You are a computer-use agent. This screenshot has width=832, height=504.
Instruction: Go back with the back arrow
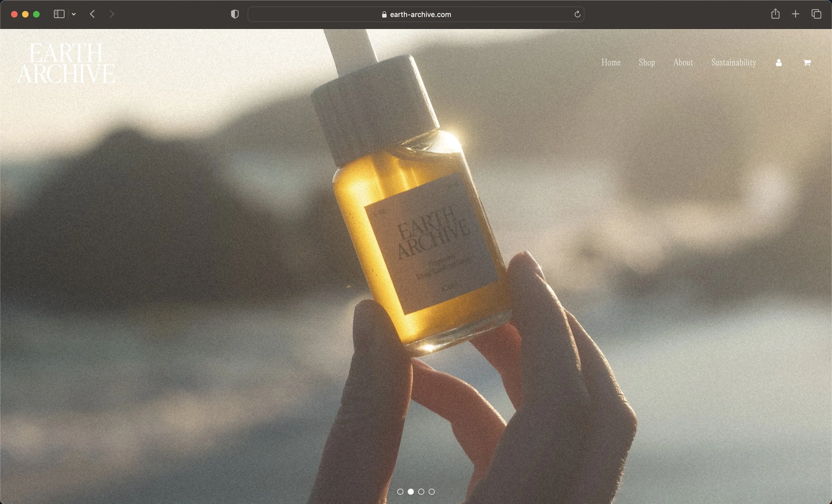pyautogui.click(x=93, y=14)
